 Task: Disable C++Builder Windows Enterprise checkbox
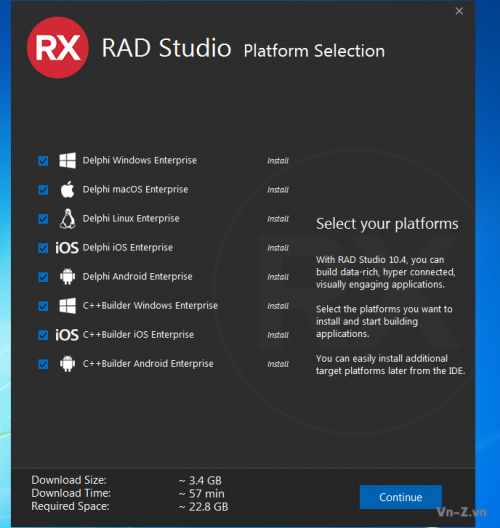click(x=43, y=306)
